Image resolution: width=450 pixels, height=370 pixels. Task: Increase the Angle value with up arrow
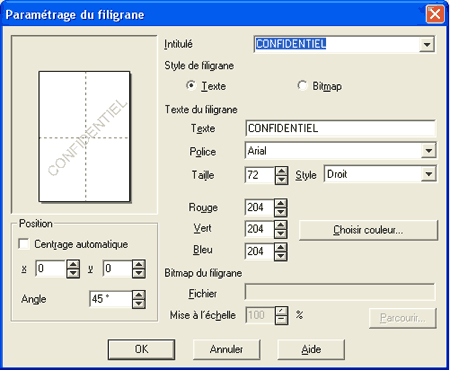pos(139,295)
